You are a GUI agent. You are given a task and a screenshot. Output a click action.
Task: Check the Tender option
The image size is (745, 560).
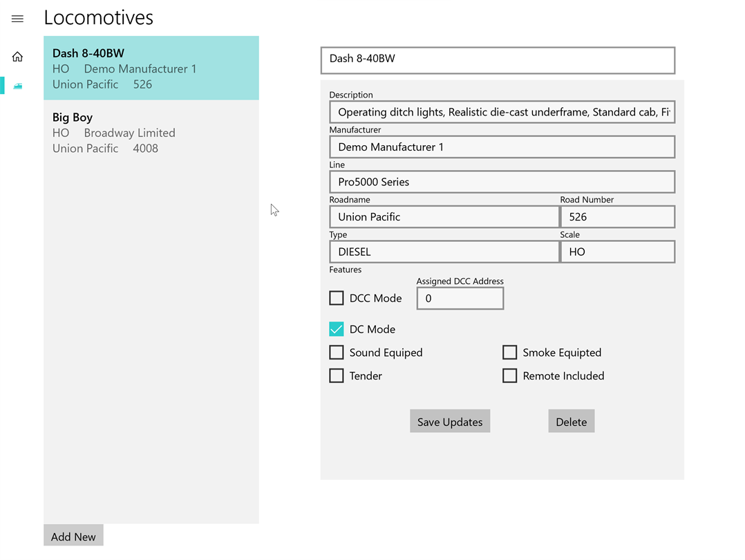pyautogui.click(x=337, y=376)
